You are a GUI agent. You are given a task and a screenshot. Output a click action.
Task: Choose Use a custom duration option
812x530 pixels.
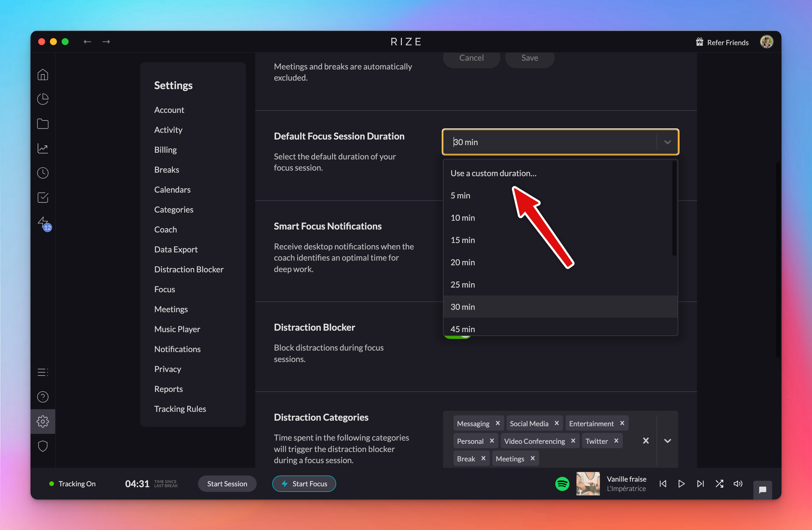[x=560, y=173]
